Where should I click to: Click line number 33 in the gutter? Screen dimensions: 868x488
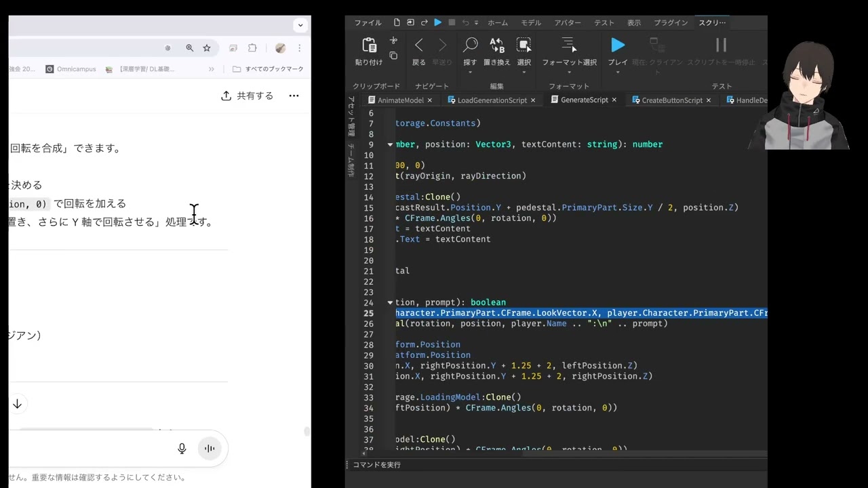[x=368, y=397]
